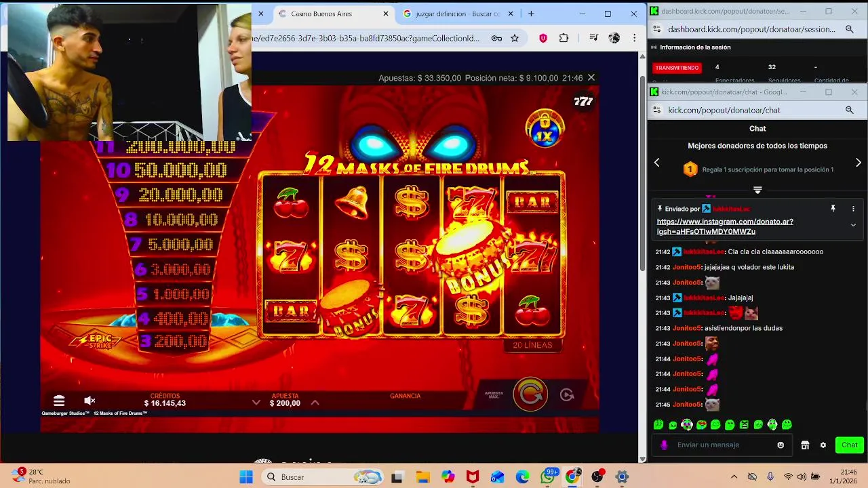Open saved password key icon
The width and height of the screenshot is (868, 488).
[x=496, y=38]
